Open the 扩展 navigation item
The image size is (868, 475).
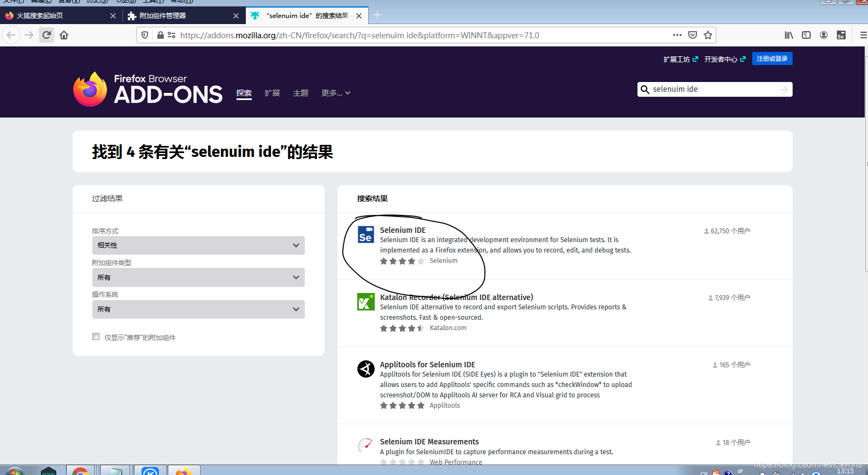click(272, 93)
